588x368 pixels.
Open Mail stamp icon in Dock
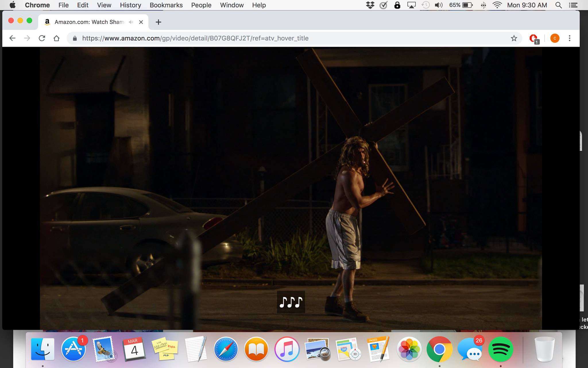104,349
